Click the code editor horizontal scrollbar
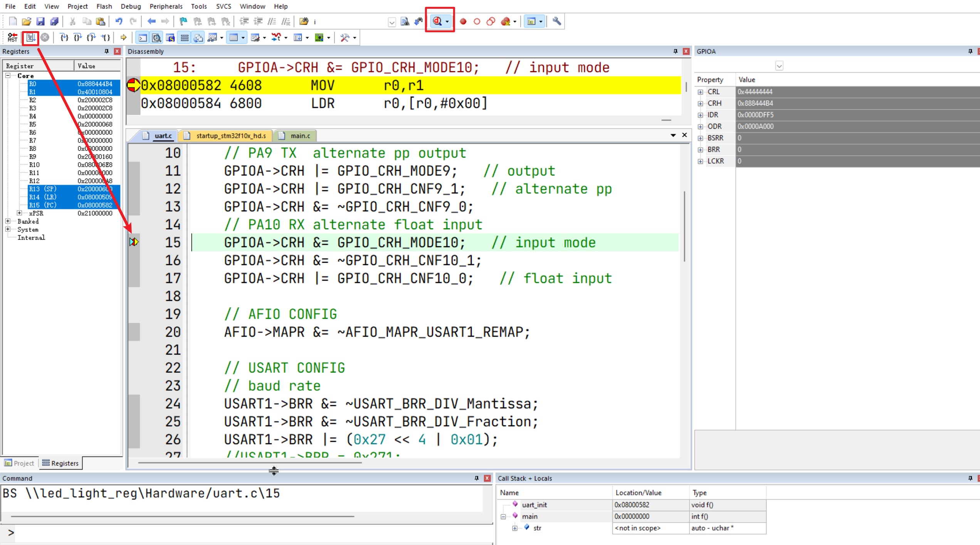 tap(250, 462)
